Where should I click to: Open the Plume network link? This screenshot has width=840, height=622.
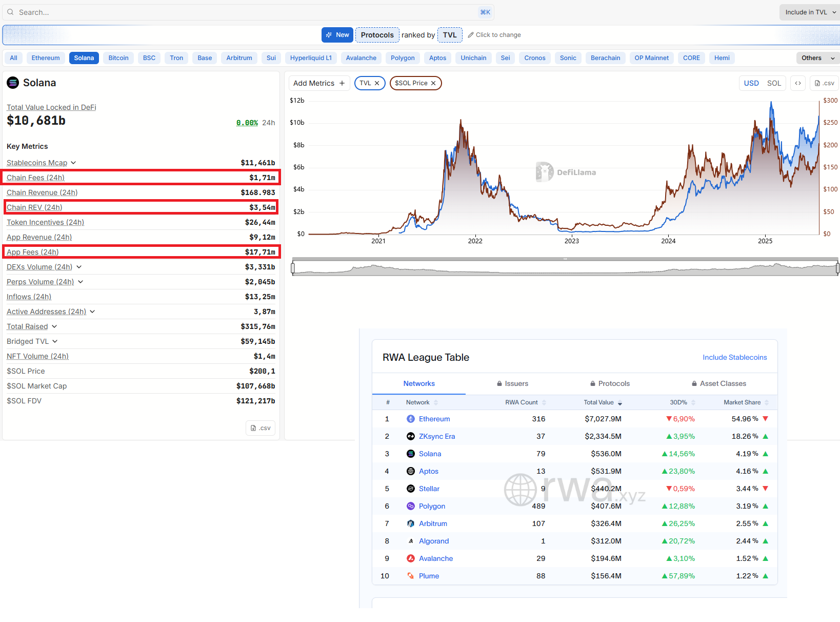coord(429,576)
